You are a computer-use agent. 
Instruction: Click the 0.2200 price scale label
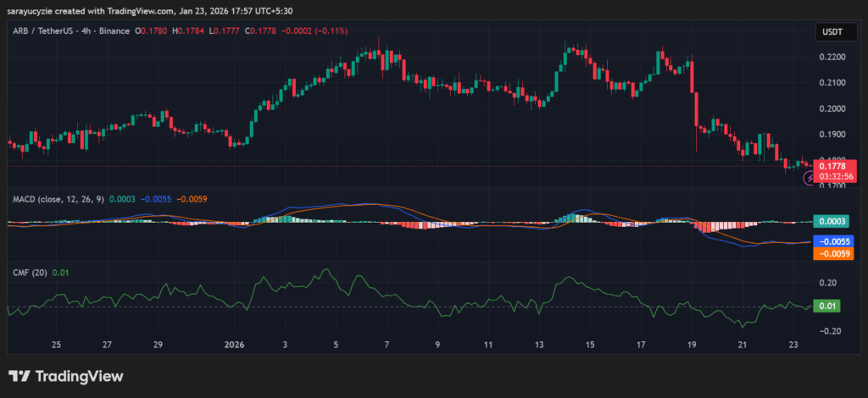(x=830, y=57)
